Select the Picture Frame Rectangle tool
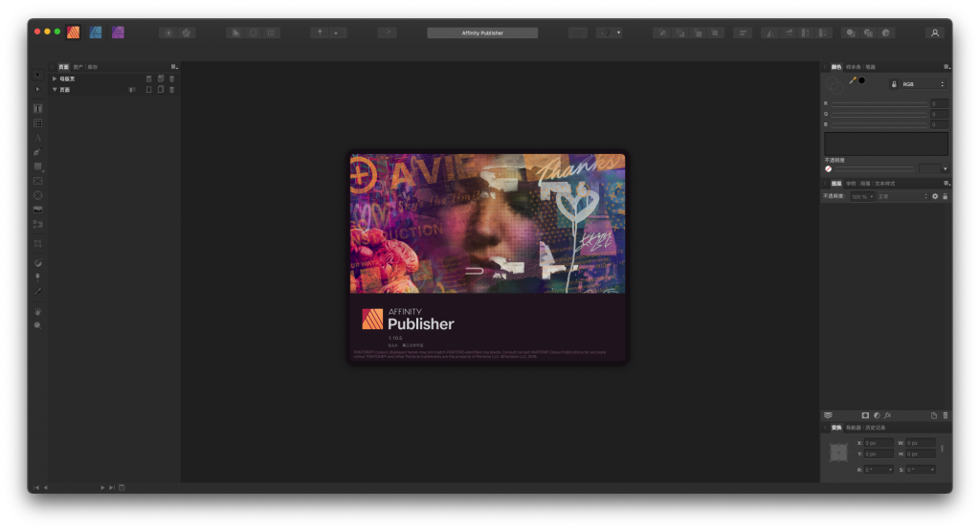This screenshot has height=530, width=980. coord(37,181)
